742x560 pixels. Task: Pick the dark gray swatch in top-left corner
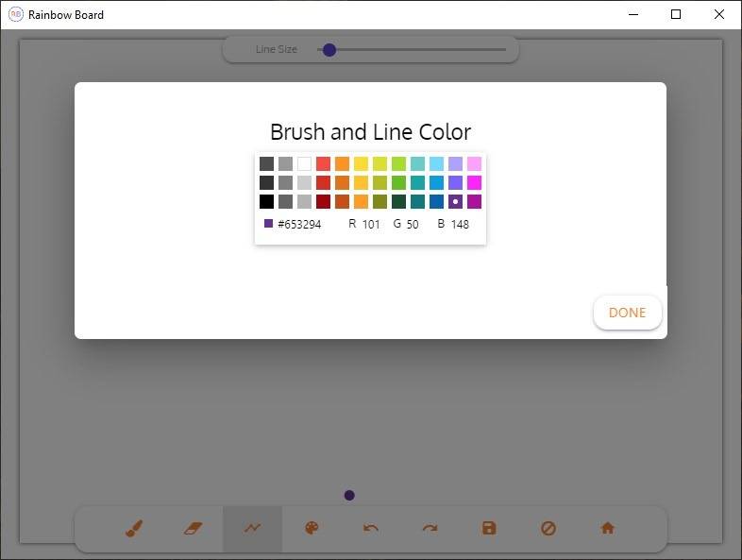266,163
